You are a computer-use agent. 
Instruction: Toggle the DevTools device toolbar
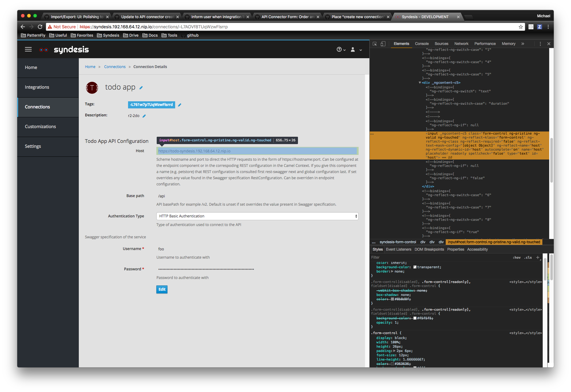383,44
